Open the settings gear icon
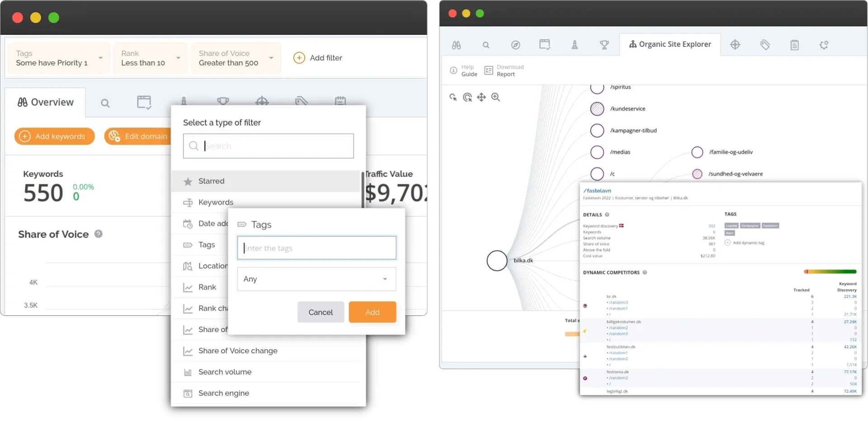 pos(824,44)
